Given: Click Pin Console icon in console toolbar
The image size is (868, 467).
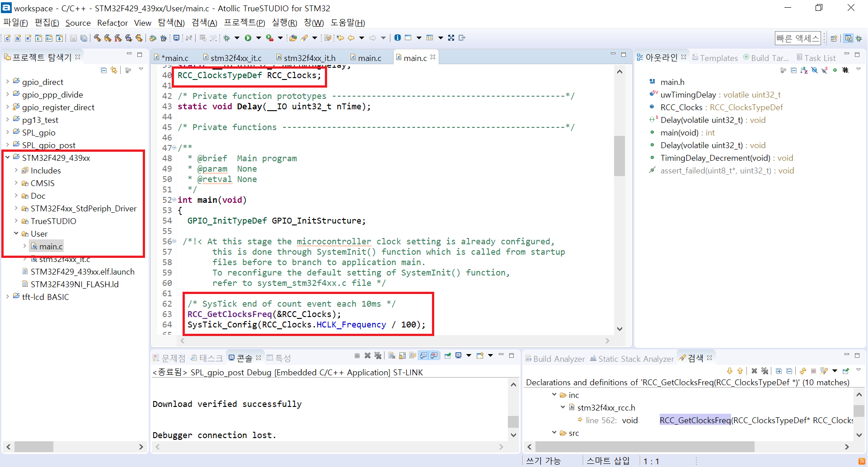Looking at the screenshot, I should (448, 356).
